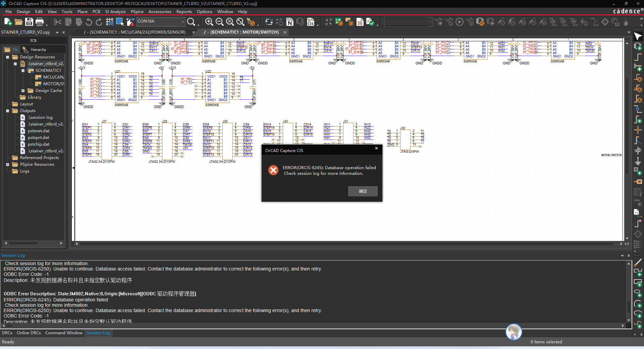The width and height of the screenshot is (644, 349).
Task: Zoom to fit all in toolbar
Action: [x=240, y=22]
